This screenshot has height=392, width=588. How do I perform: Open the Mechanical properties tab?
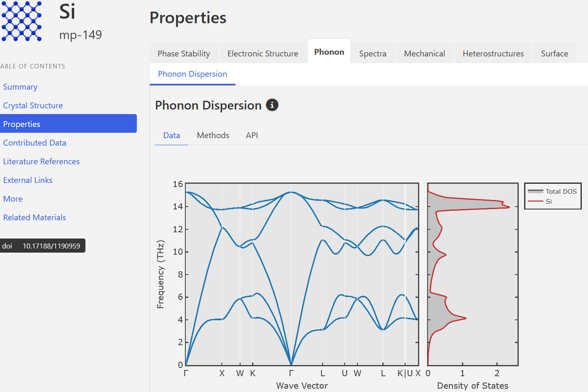pyautogui.click(x=424, y=54)
